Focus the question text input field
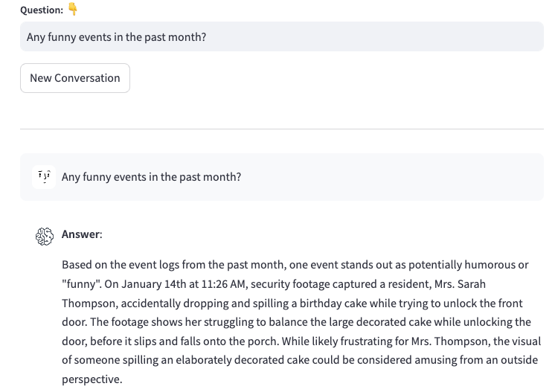The image size is (555, 392). [x=281, y=36]
